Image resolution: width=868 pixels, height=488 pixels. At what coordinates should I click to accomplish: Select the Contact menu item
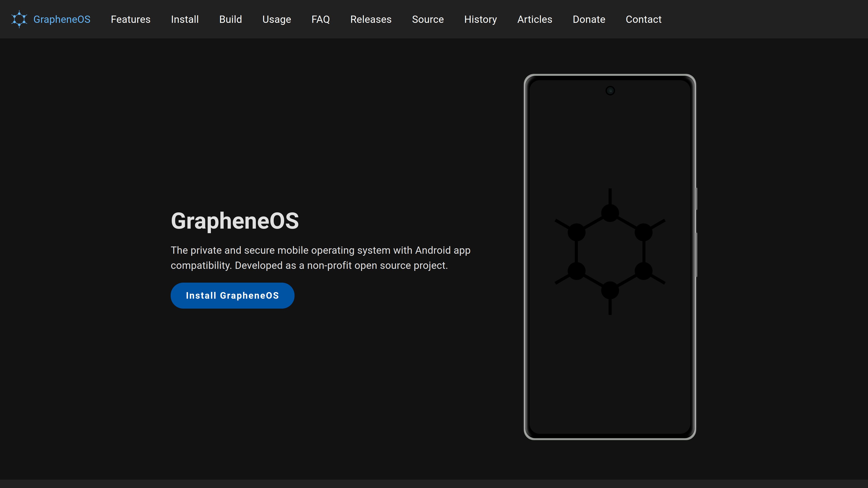tap(643, 19)
